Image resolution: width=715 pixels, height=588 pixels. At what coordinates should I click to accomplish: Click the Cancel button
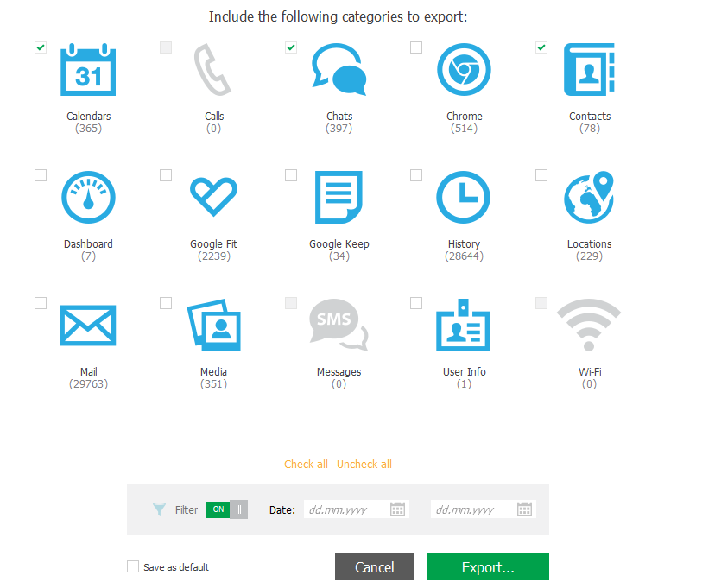click(x=374, y=566)
